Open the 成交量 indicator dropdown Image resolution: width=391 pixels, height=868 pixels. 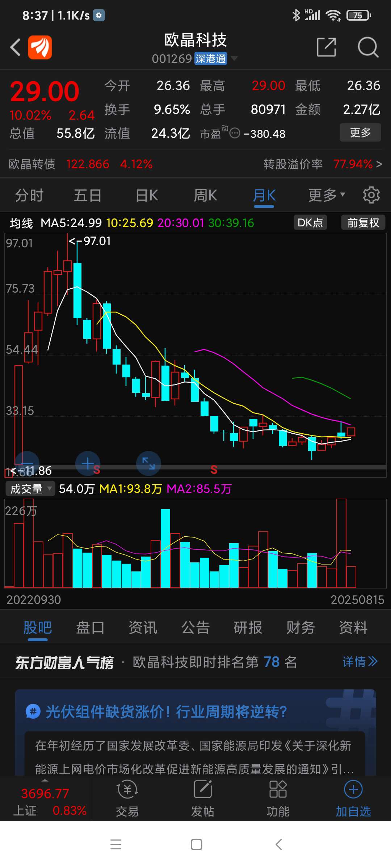pyautogui.click(x=30, y=489)
